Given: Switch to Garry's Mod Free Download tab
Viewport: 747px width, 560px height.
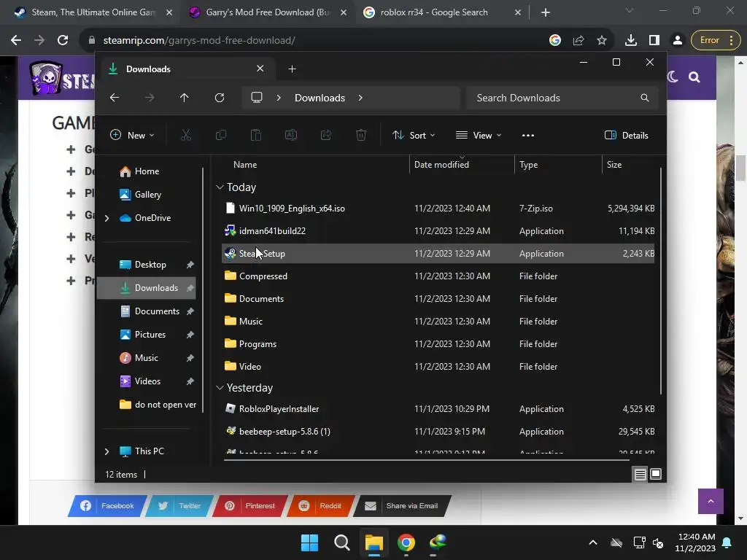Looking at the screenshot, I should [x=267, y=12].
